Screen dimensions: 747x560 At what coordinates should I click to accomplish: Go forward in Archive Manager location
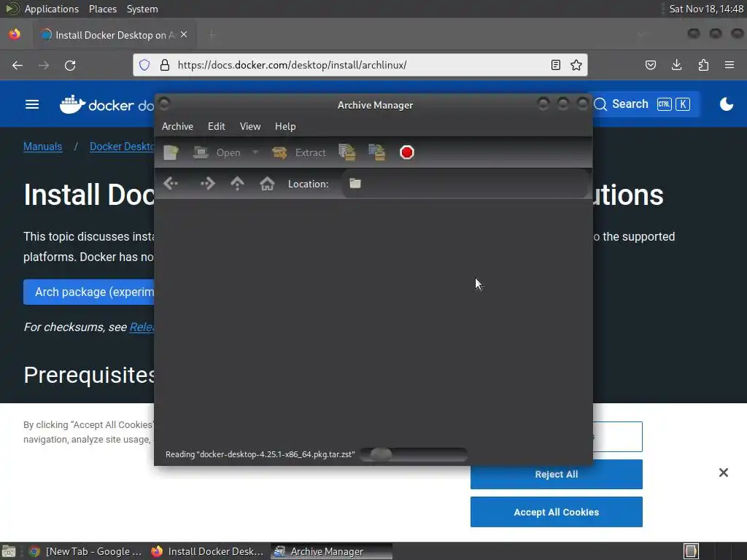point(208,183)
